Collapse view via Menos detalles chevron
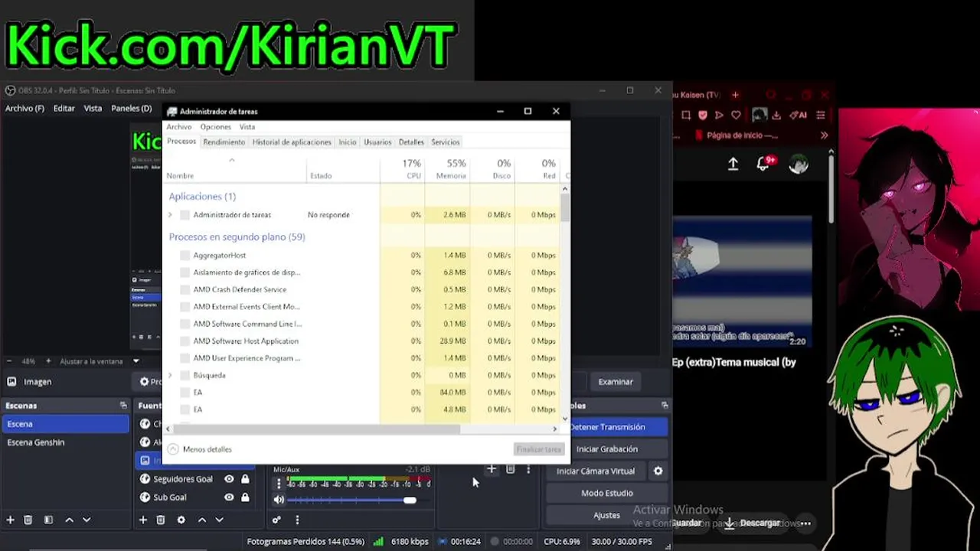The height and width of the screenshot is (551, 980). (x=173, y=449)
